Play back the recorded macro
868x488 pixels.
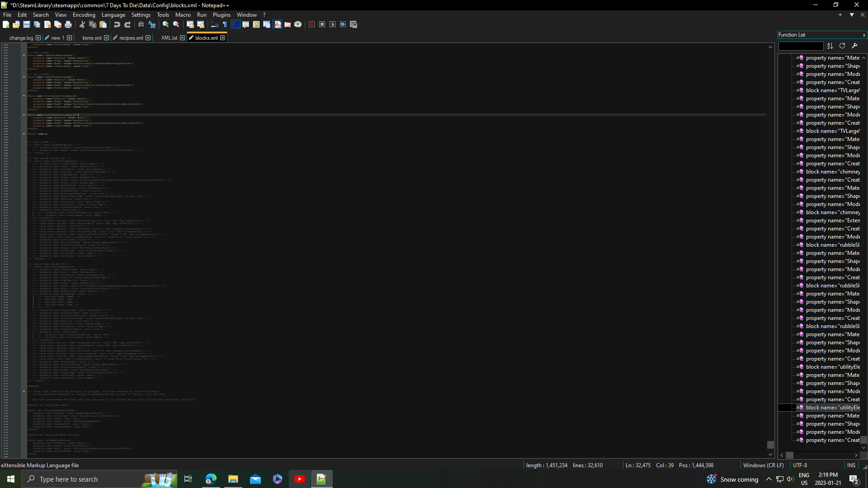coord(333,24)
